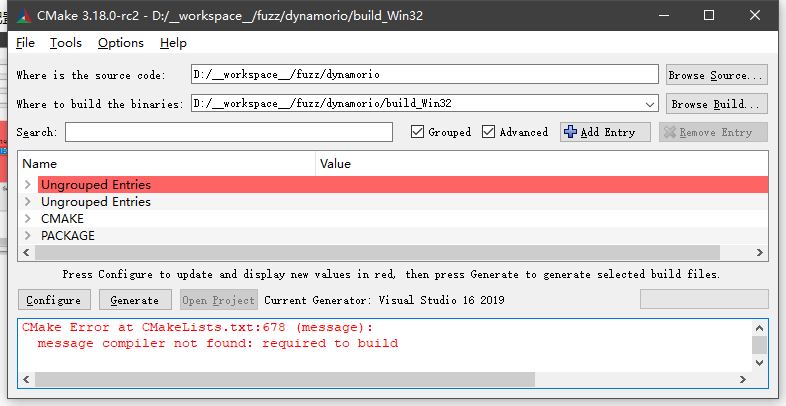Open the Options menu
The image size is (786, 406).
point(121,43)
